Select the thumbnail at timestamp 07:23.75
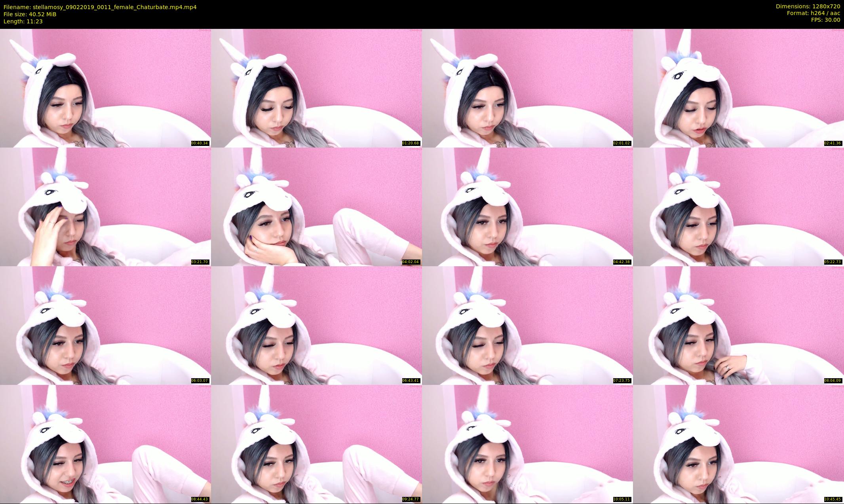This screenshot has width=844, height=504. [527, 325]
